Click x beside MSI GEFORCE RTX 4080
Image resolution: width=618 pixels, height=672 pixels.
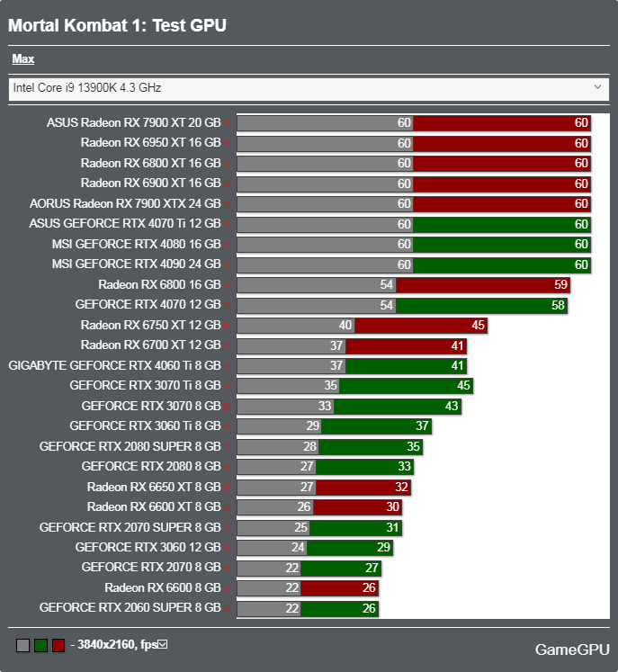[x=228, y=245]
